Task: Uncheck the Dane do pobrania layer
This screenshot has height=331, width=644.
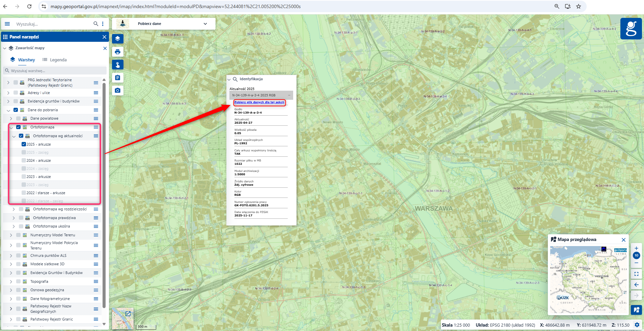Action: click(16, 110)
